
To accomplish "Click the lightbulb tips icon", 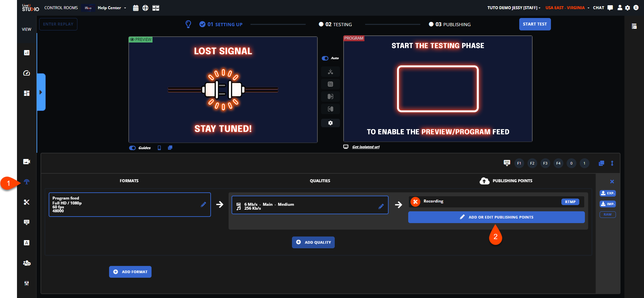I will 188,24.
